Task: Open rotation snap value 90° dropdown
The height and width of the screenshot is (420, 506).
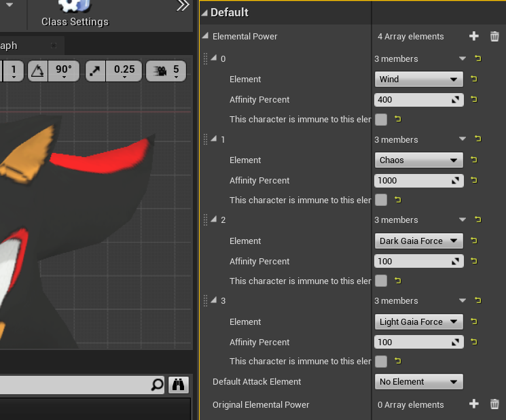Action: click(x=64, y=71)
